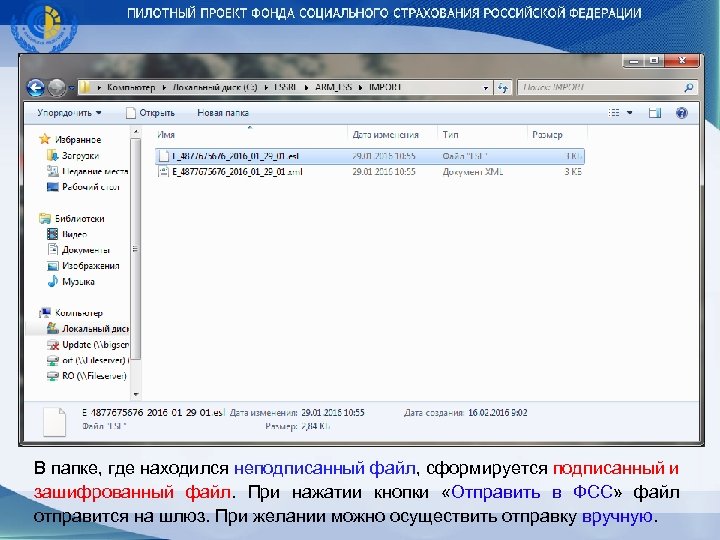Screen dimensions: 720x540
Task: Click the Дата изменения value in the details pane
Action: pos(332,413)
